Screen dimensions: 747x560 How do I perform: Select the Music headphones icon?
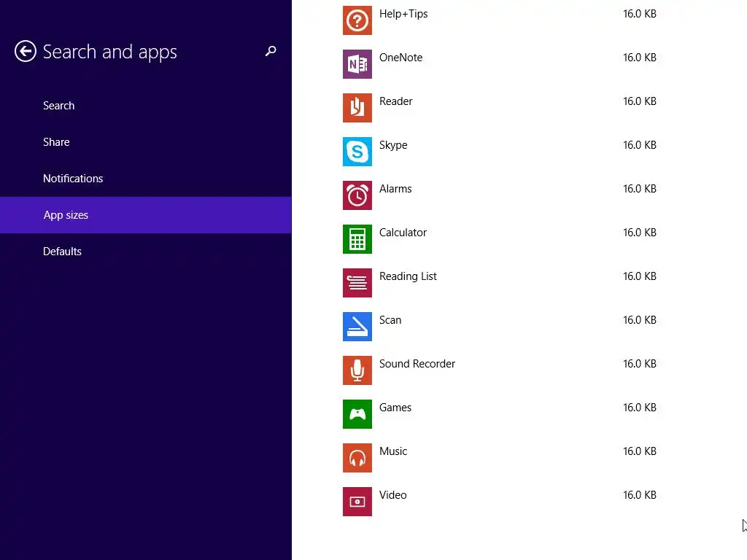(357, 458)
